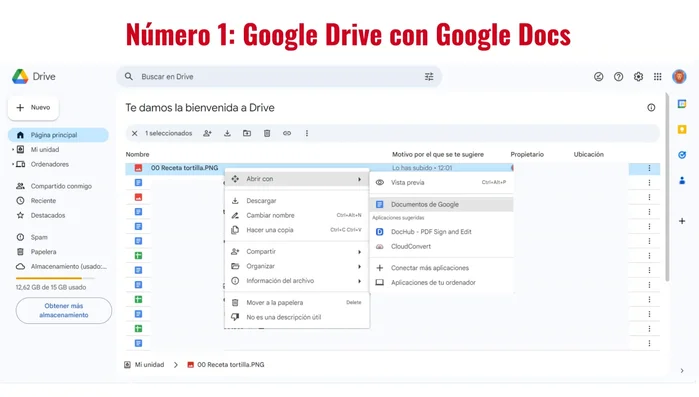Open with DocHub - PDF Sign and Edit

(442, 232)
